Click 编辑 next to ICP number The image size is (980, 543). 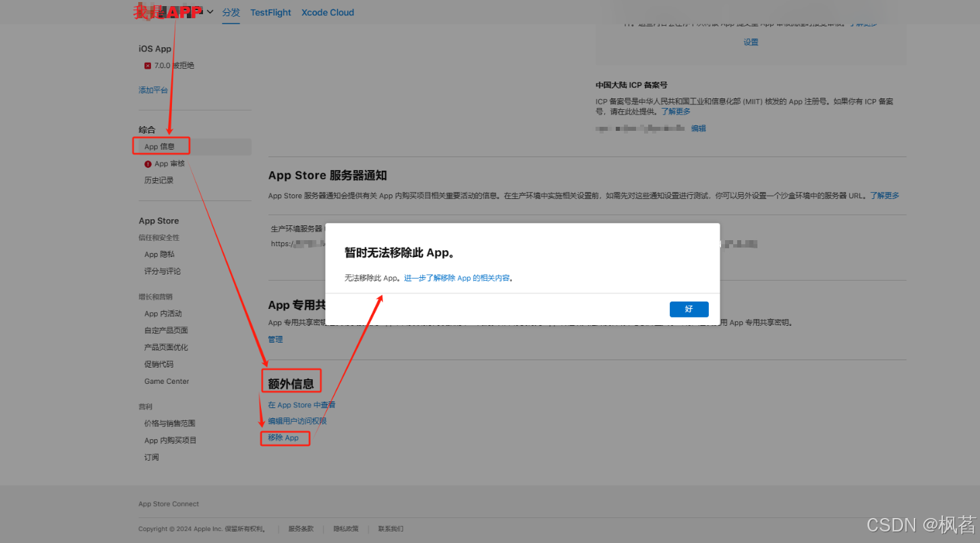pyautogui.click(x=699, y=128)
